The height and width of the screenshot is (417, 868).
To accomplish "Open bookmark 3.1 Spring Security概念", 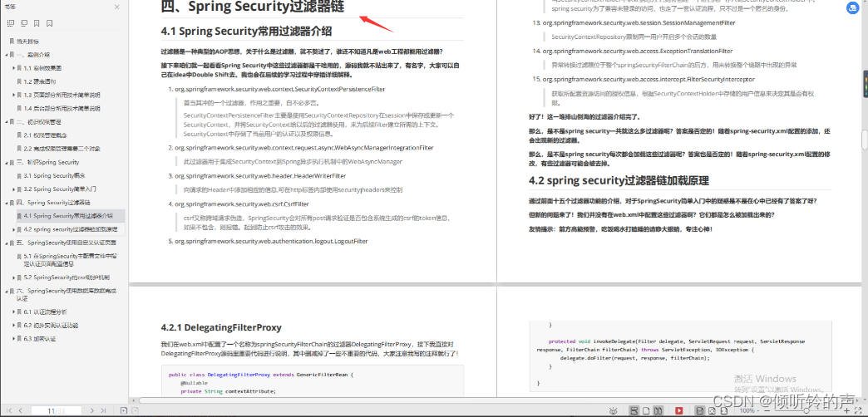I will 54,175.
